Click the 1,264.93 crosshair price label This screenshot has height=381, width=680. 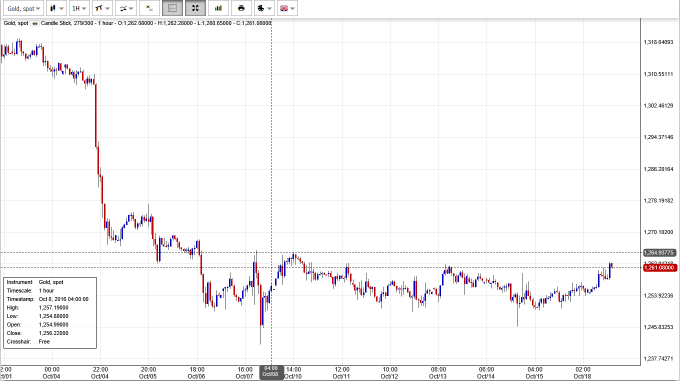(659, 253)
